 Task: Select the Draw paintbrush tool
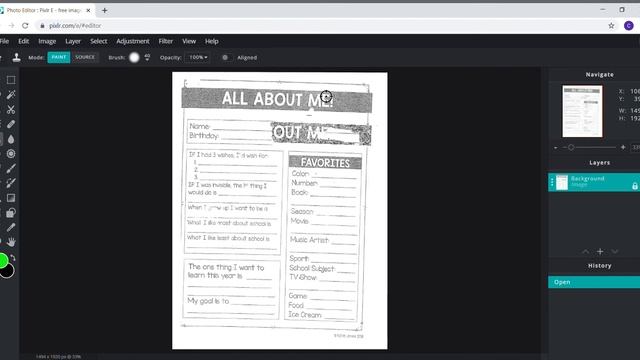11,183
